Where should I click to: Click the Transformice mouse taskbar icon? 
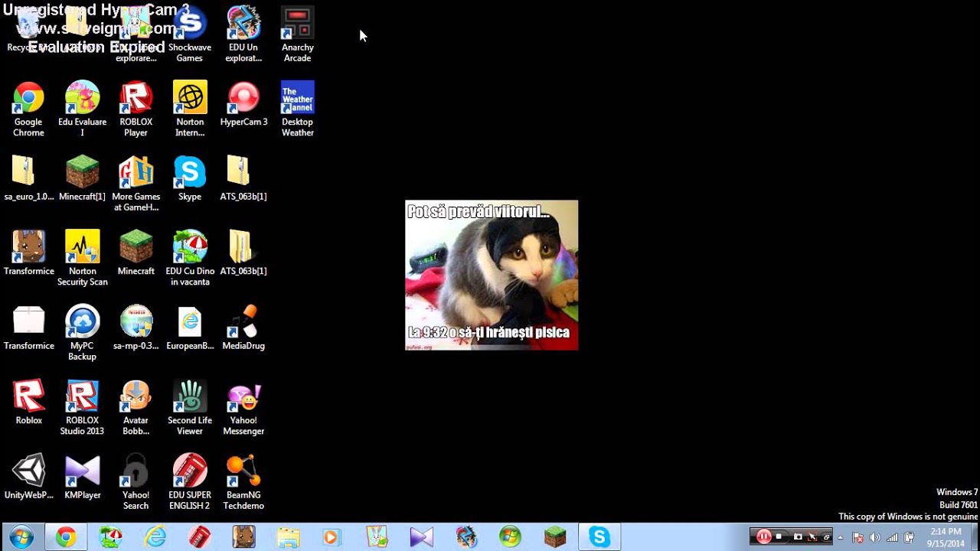click(244, 537)
